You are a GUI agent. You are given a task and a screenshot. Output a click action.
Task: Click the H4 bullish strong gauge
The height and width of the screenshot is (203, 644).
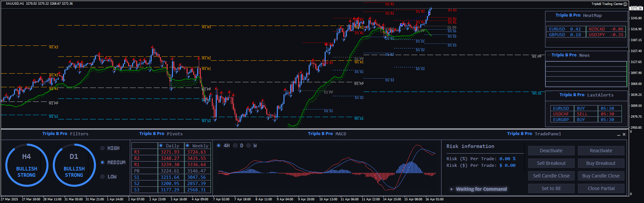pos(27,165)
